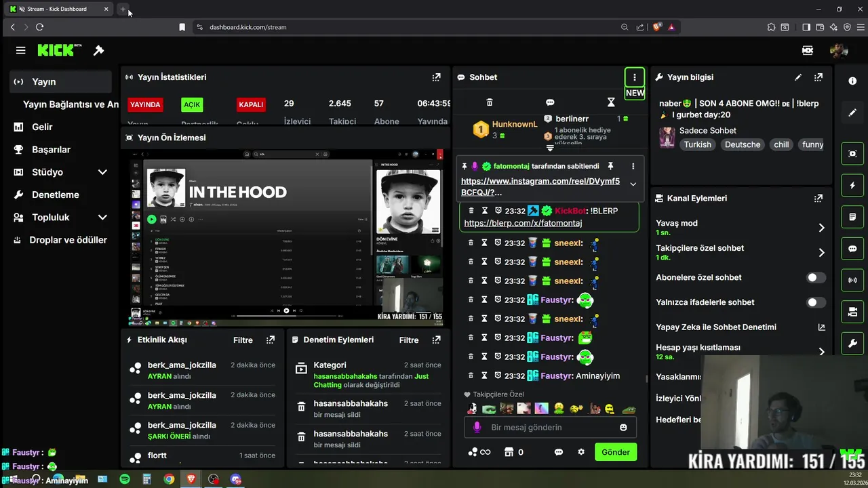Reload the page in the browser
This screenshot has width=868, height=488.
pyautogui.click(x=39, y=27)
